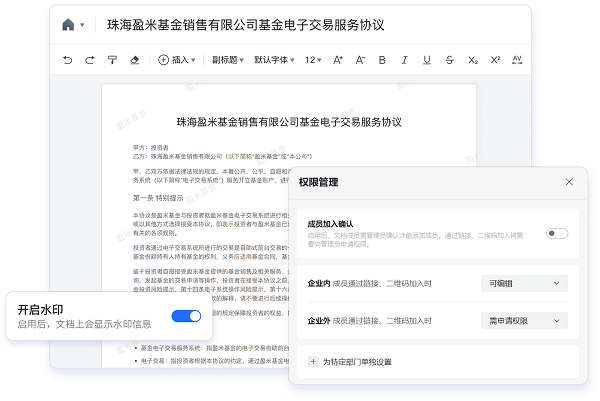Undo the last edit

67,60
